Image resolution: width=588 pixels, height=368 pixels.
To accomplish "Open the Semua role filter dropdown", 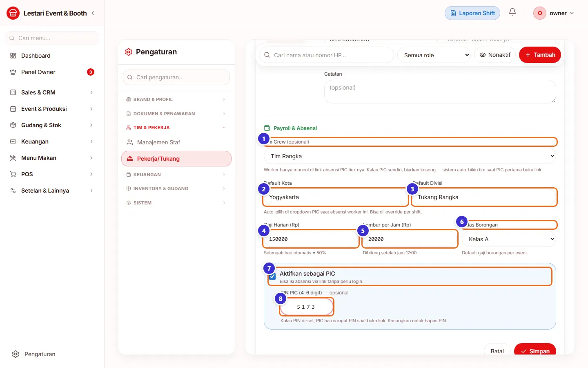I will pyautogui.click(x=434, y=55).
